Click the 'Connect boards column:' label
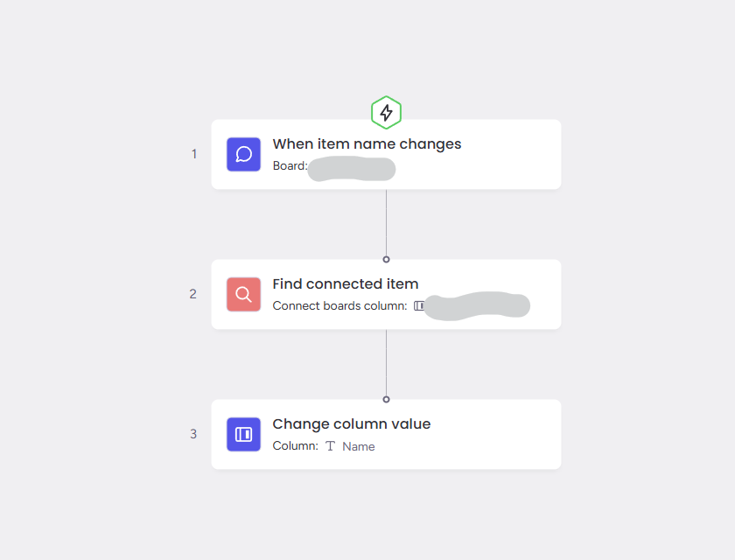This screenshot has height=560, width=735. coord(339,306)
